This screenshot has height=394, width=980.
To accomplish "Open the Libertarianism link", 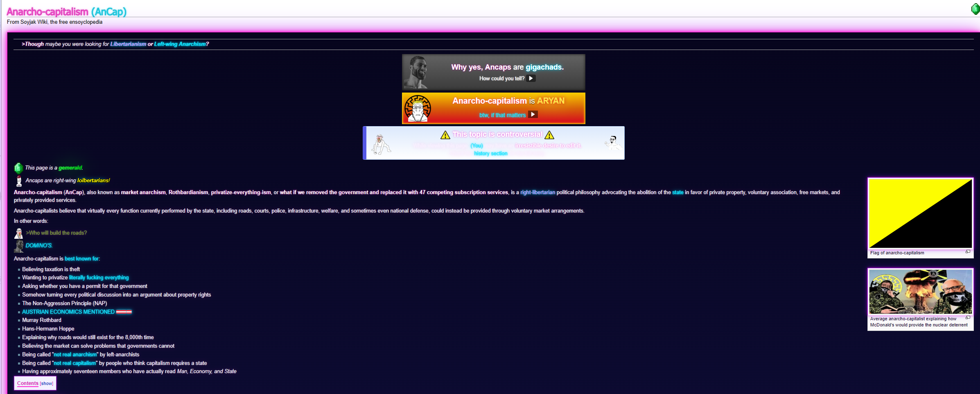I will (128, 44).
